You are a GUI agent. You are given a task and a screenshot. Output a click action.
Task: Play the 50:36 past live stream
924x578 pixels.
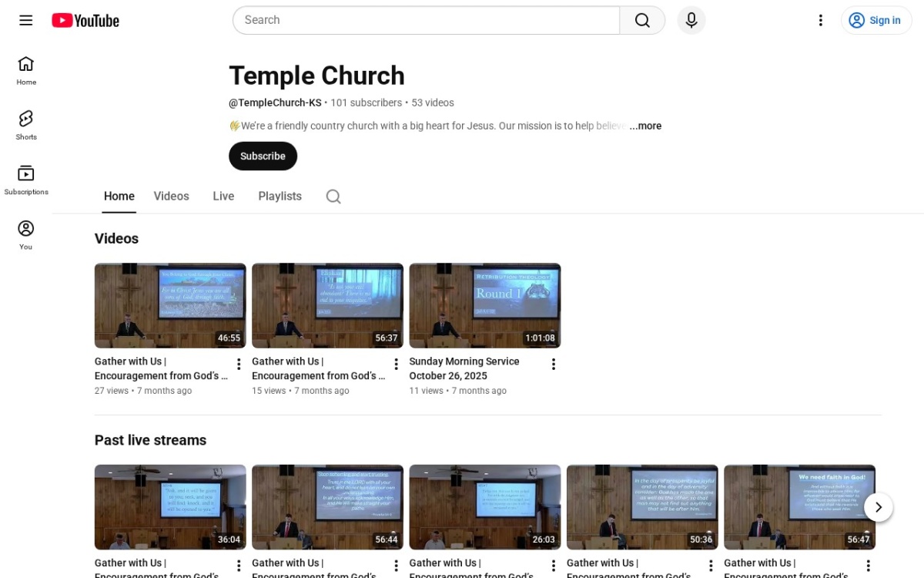[642, 507]
